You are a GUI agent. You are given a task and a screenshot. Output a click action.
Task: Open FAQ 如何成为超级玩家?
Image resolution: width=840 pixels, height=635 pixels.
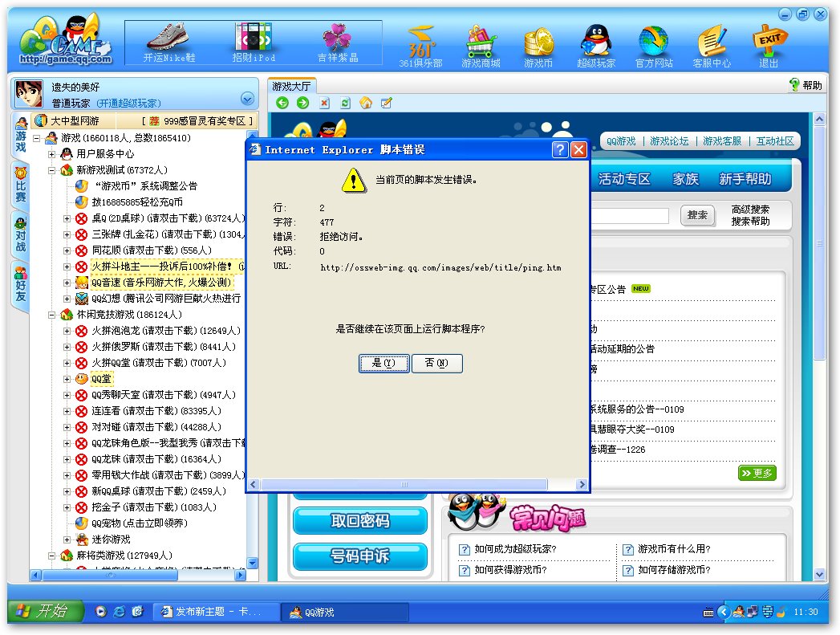[515, 549]
